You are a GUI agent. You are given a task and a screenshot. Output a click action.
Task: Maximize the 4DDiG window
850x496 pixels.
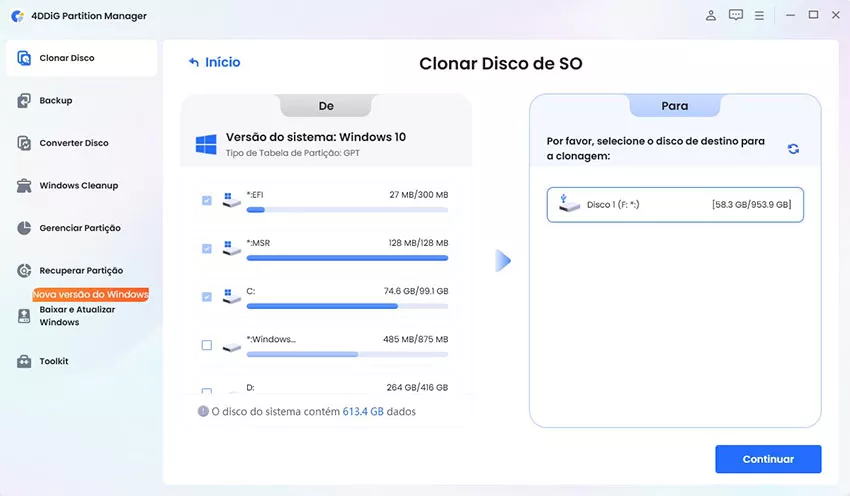click(x=813, y=15)
